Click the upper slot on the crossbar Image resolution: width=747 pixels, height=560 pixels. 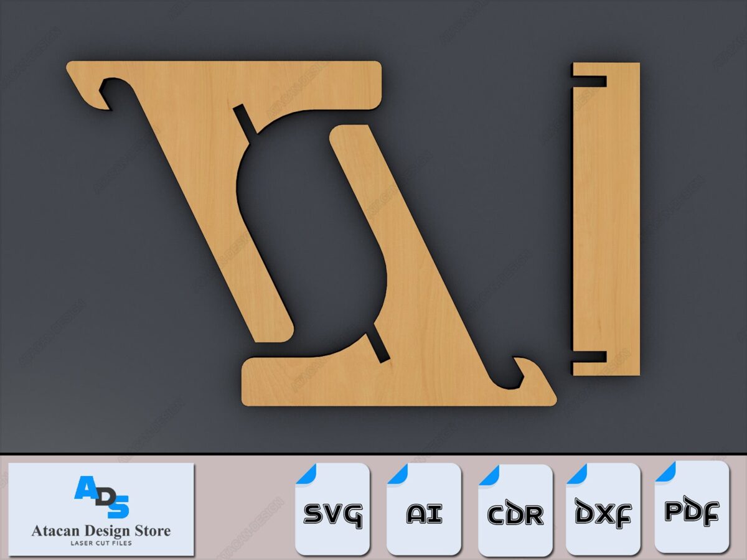click(x=590, y=81)
